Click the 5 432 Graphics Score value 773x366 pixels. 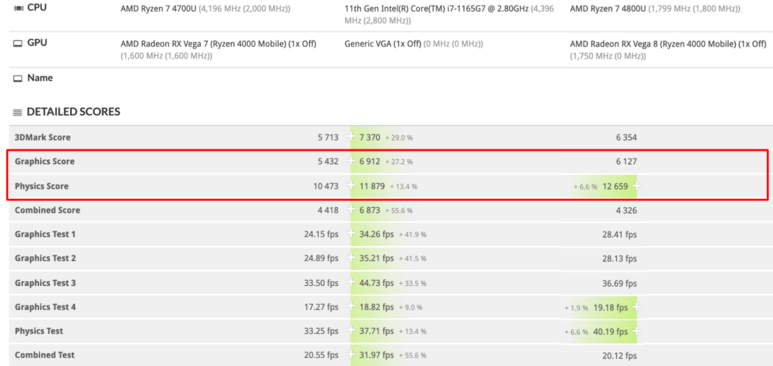(328, 161)
